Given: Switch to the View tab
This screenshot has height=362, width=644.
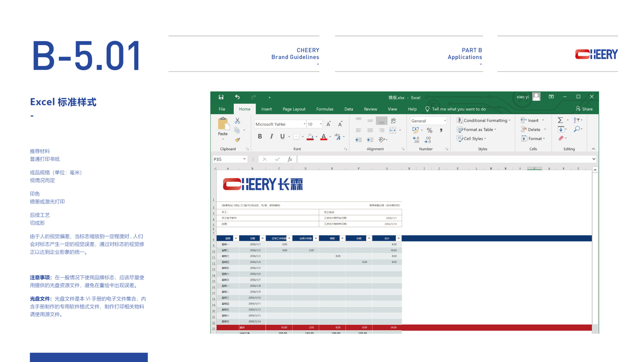Looking at the screenshot, I should [x=392, y=109].
